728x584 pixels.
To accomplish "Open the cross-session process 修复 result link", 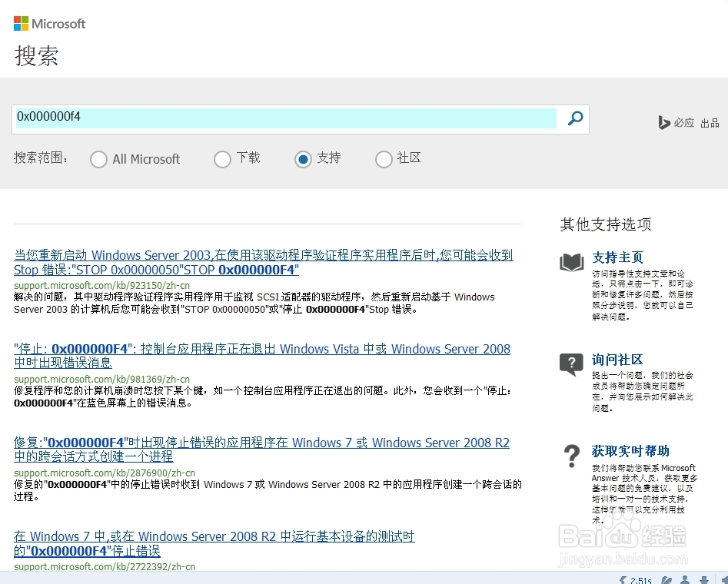I will [x=261, y=450].
